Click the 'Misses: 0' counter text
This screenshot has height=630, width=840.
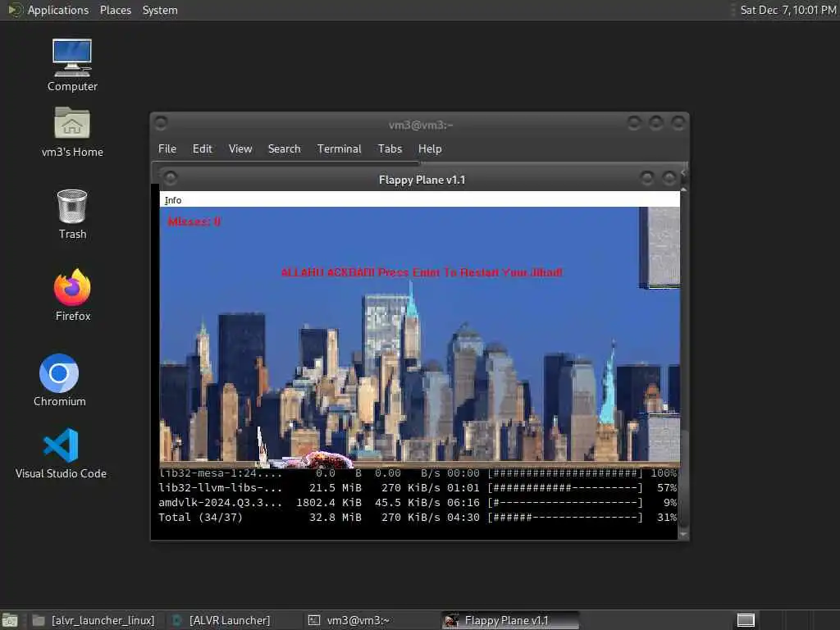tap(194, 221)
